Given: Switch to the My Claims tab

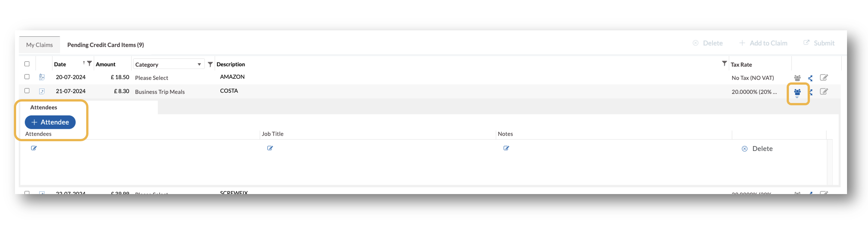Looking at the screenshot, I should [x=39, y=44].
